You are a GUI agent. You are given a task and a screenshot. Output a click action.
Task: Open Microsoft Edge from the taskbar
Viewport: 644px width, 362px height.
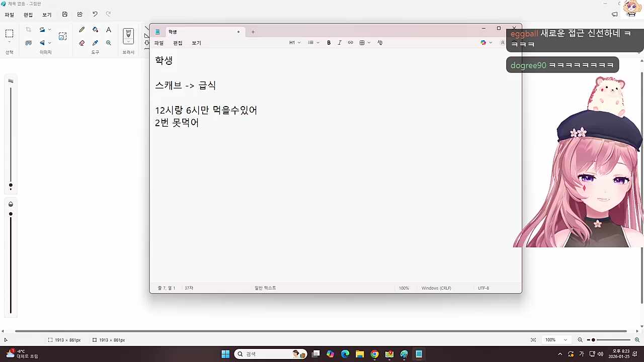(x=345, y=354)
